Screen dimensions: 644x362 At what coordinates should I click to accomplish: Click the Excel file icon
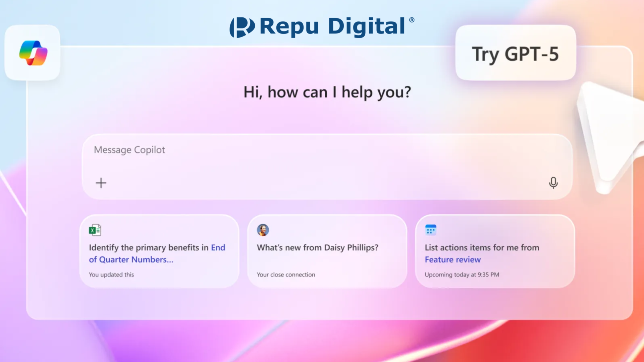click(x=95, y=230)
